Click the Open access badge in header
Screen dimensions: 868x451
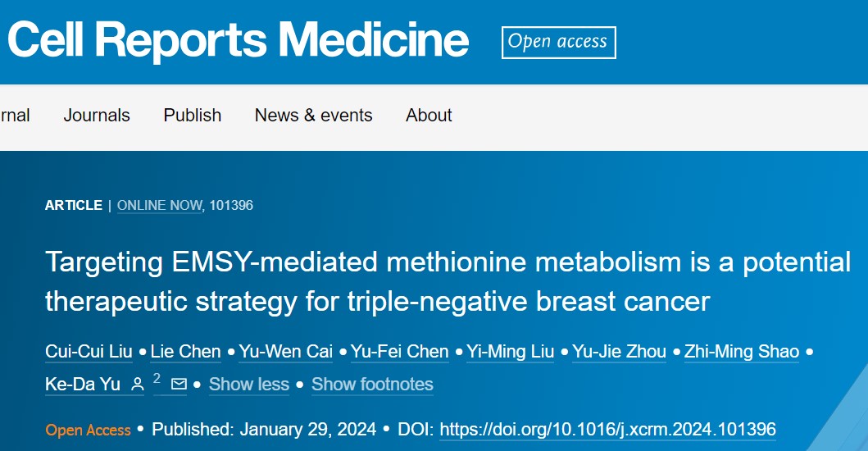[x=558, y=42]
